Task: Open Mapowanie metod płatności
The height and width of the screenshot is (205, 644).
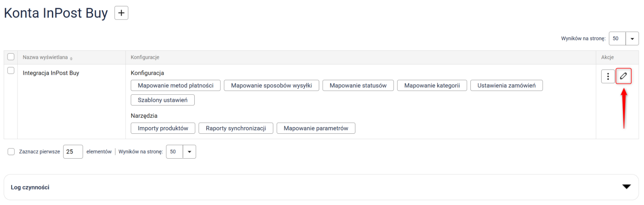Action: coord(176,85)
